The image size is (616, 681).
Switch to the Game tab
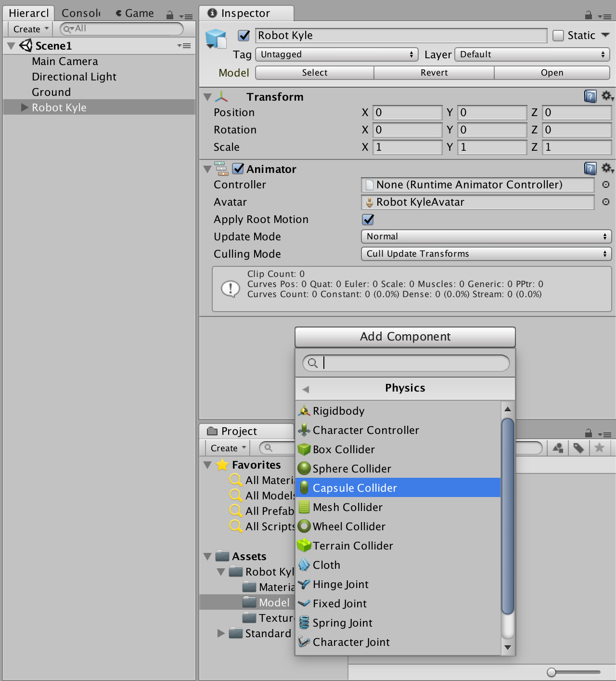(135, 13)
